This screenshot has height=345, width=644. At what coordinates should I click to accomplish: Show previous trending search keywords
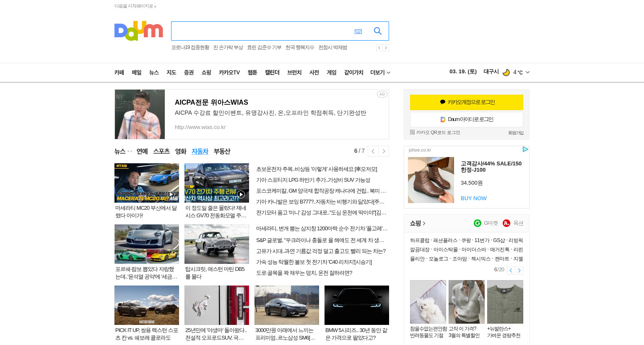tap(379, 48)
